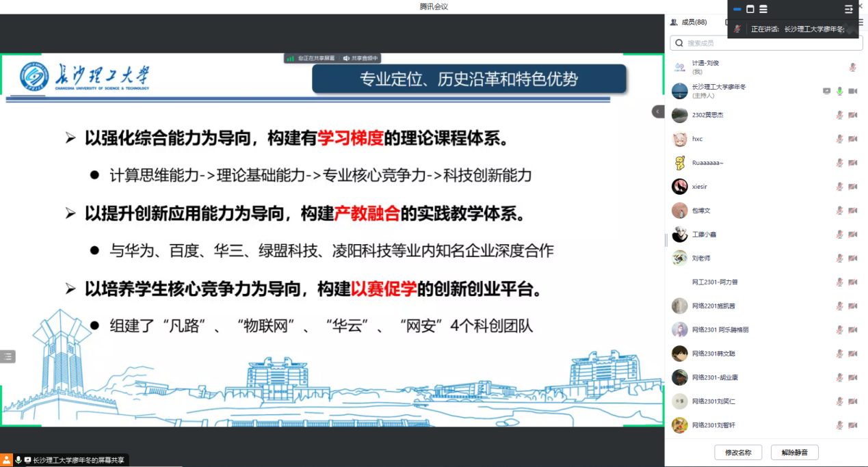Toggle the microphone icon beside 2302黄思杰

click(x=839, y=115)
